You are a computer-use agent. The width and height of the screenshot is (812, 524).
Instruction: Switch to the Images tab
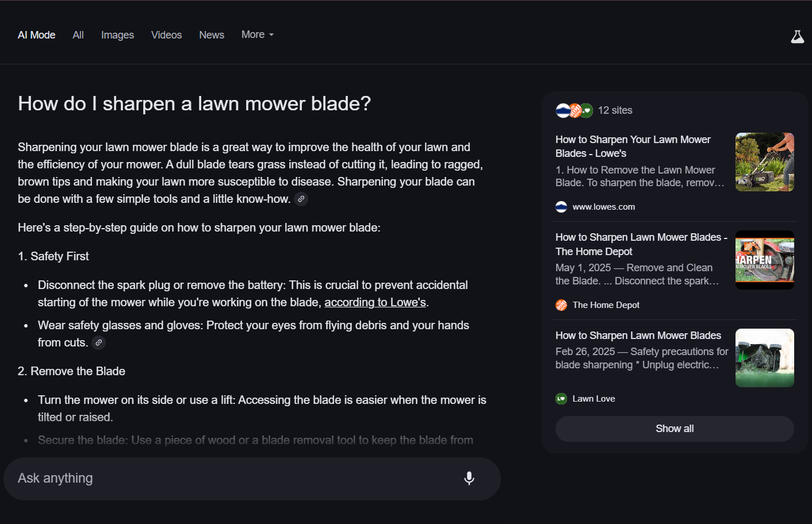click(117, 35)
